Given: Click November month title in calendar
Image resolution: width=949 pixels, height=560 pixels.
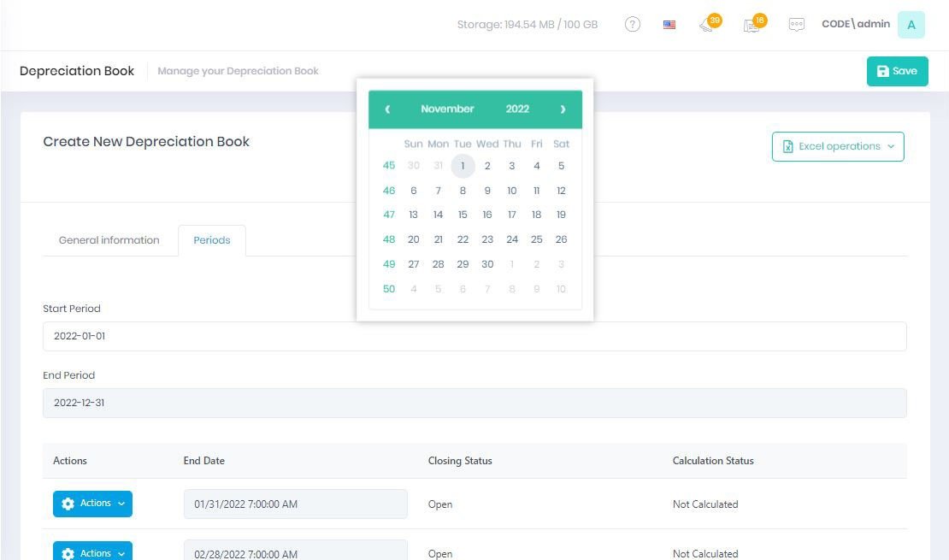Looking at the screenshot, I should [x=447, y=109].
